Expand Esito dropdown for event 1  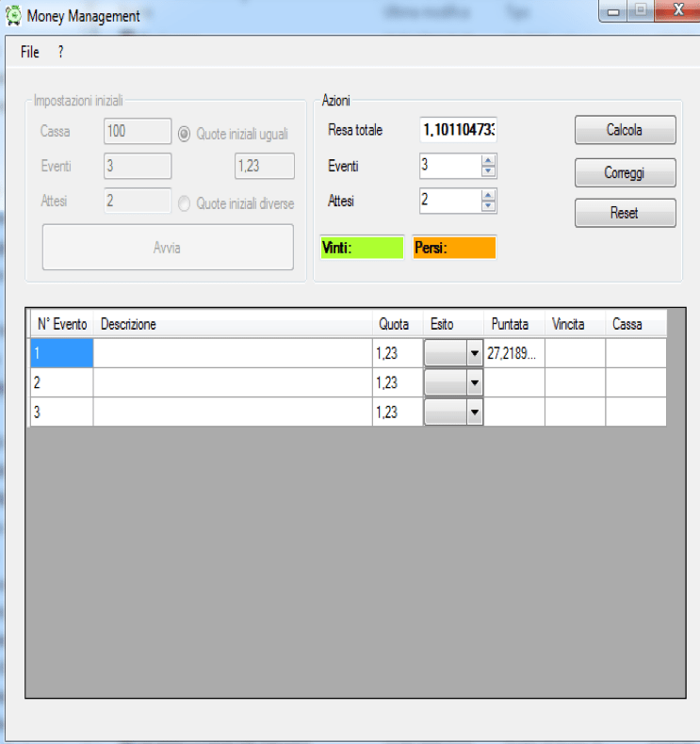tap(474, 354)
